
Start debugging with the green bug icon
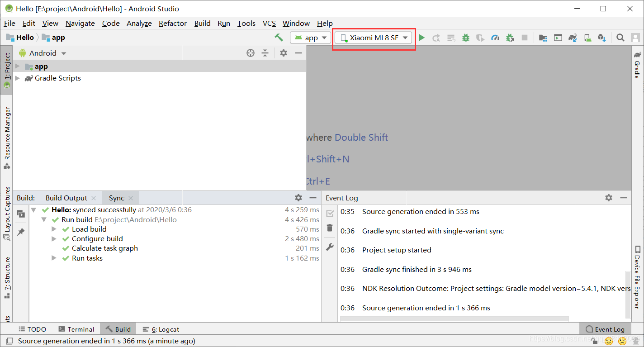pyautogui.click(x=466, y=38)
